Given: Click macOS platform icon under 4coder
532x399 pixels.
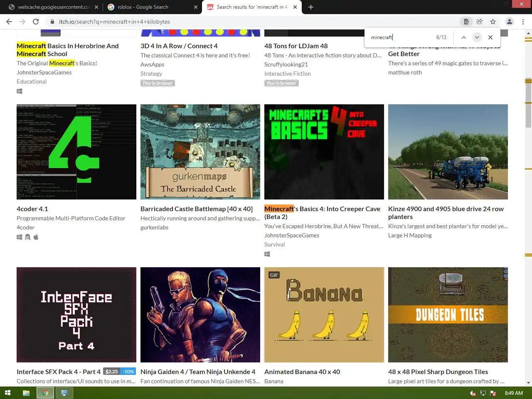Looking at the screenshot, I should (36, 237).
